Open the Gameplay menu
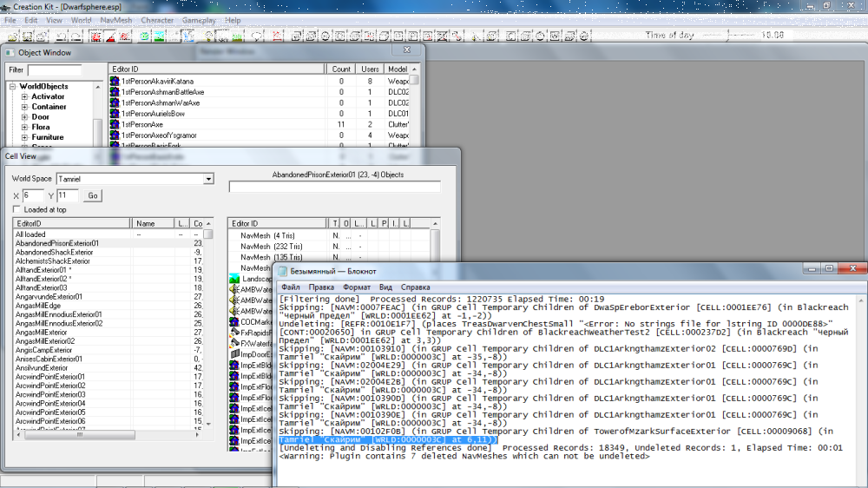The height and width of the screenshot is (488, 868). click(x=199, y=21)
